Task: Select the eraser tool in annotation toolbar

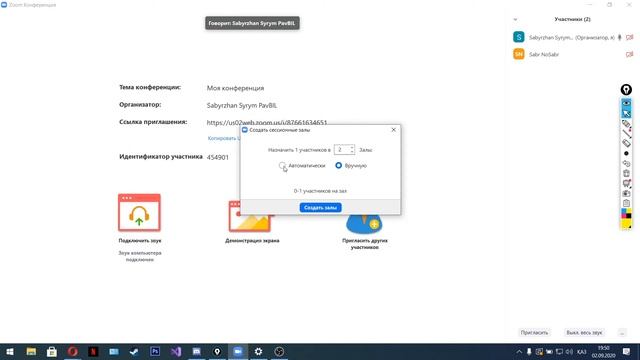Action: [626, 143]
